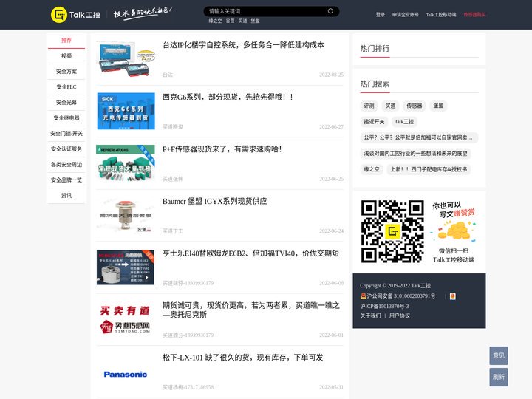Click the 买道 keyword under the search box
Screen dimensions: 532x399
(242, 21)
